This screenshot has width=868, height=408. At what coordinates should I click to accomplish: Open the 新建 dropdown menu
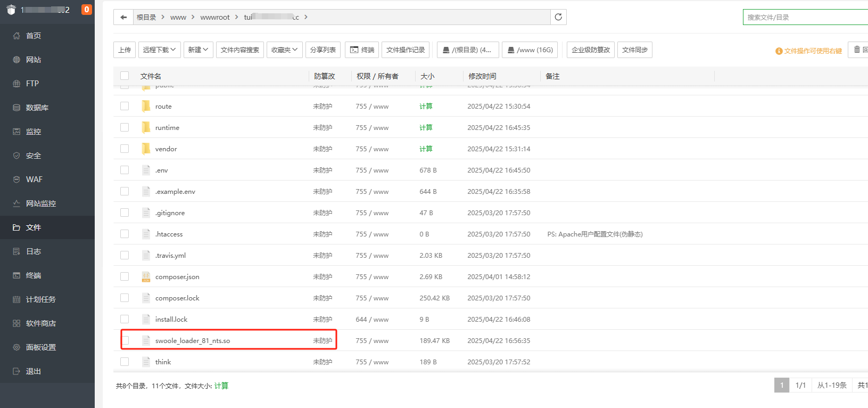click(198, 50)
